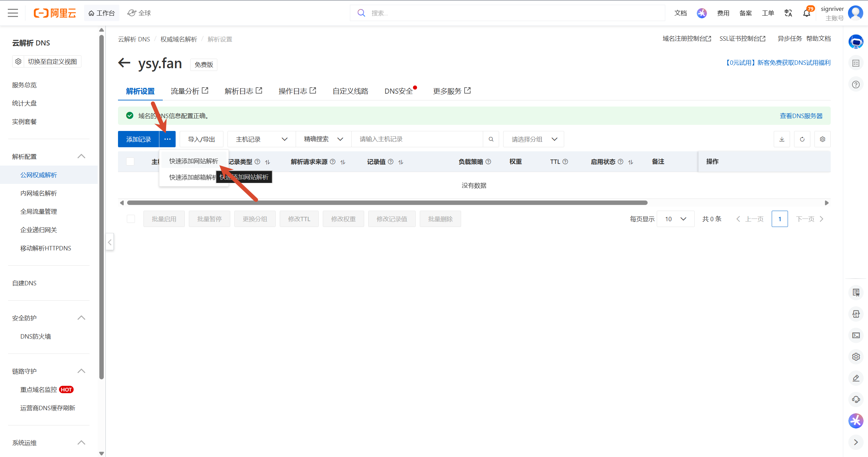
Task: Open SSL证书控制台 link
Action: point(742,39)
